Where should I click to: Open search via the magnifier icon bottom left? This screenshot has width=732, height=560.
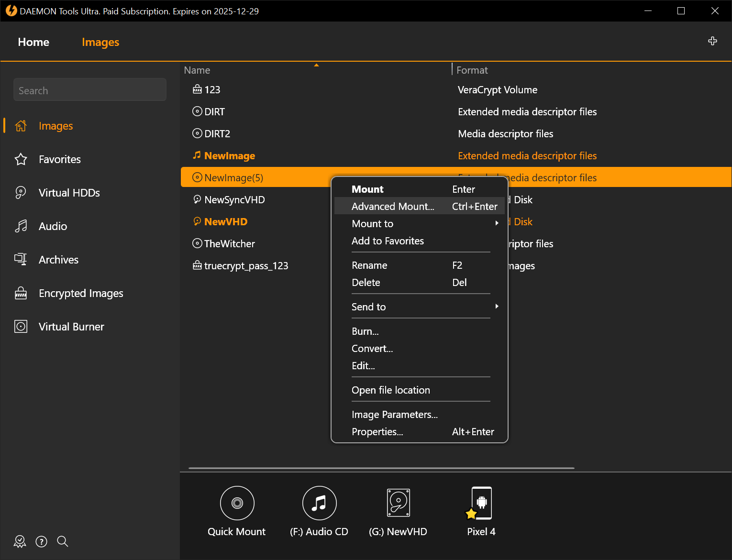click(62, 541)
